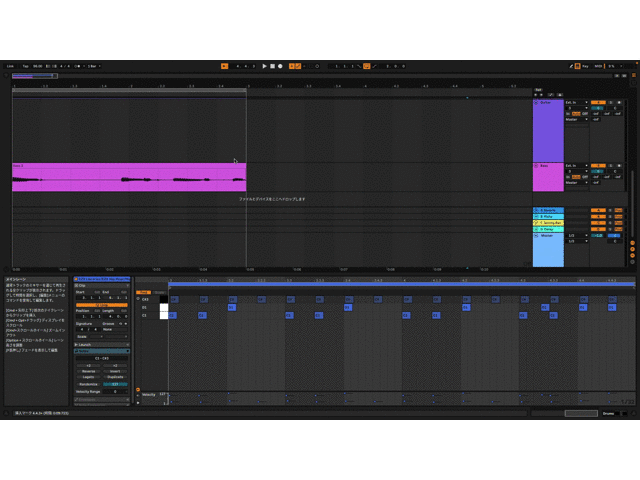Click the Tap tempo button

(25, 66)
